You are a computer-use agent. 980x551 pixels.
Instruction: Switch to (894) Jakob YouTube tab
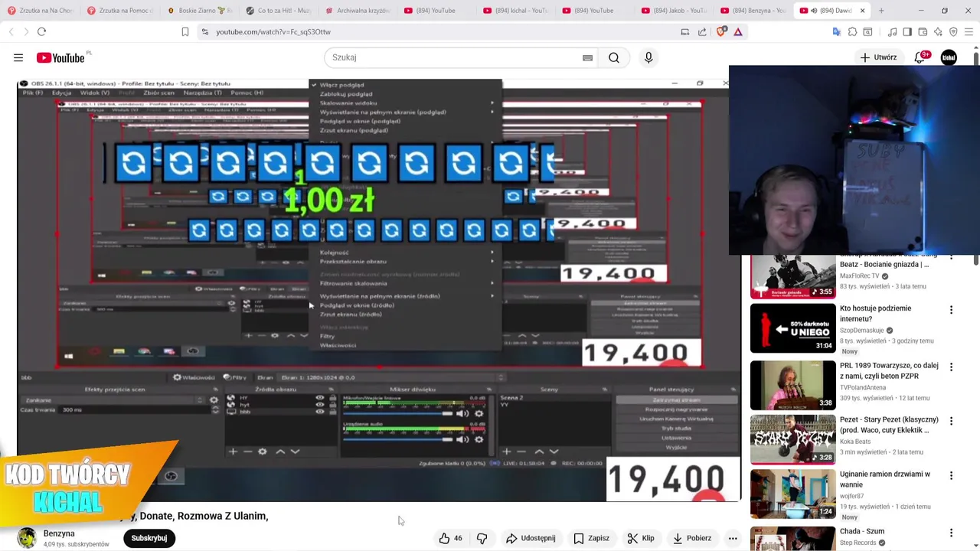pyautogui.click(x=675, y=11)
